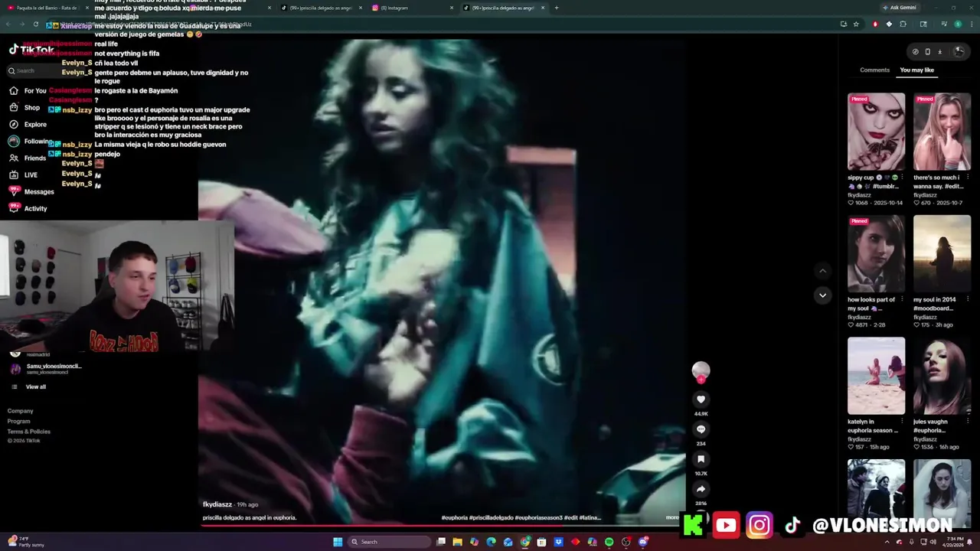The width and height of the screenshot is (980, 551).
Task: Open File Explorer from the taskbar
Action: pos(457,542)
